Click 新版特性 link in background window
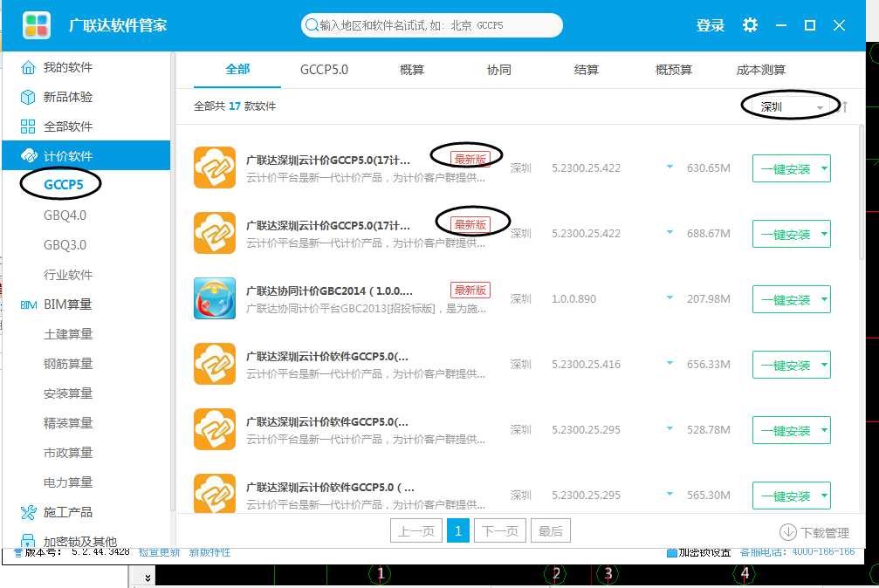The height and width of the screenshot is (588, 879). pos(209,552)
